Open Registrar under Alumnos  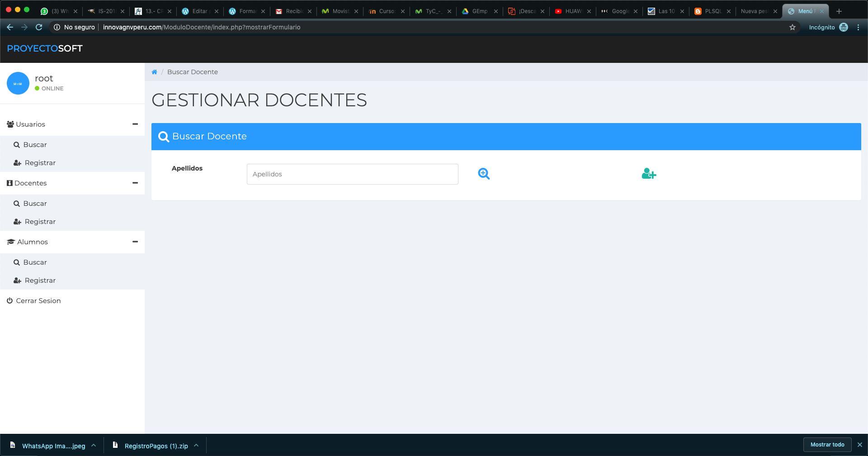pos(40,280)
